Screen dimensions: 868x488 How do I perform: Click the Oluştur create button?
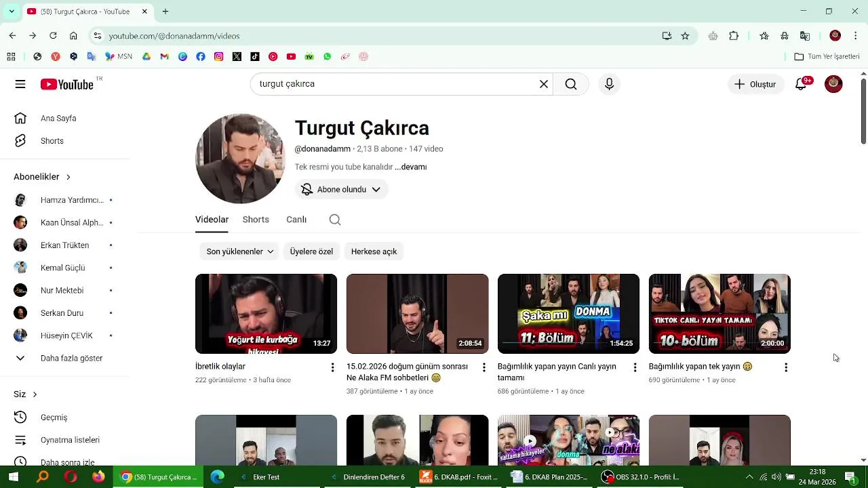click(755, 84)
